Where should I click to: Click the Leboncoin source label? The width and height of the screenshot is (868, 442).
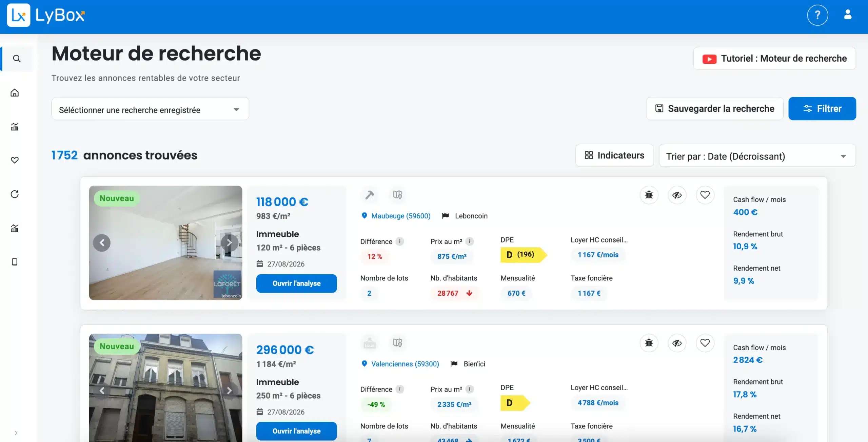[471, 216]
